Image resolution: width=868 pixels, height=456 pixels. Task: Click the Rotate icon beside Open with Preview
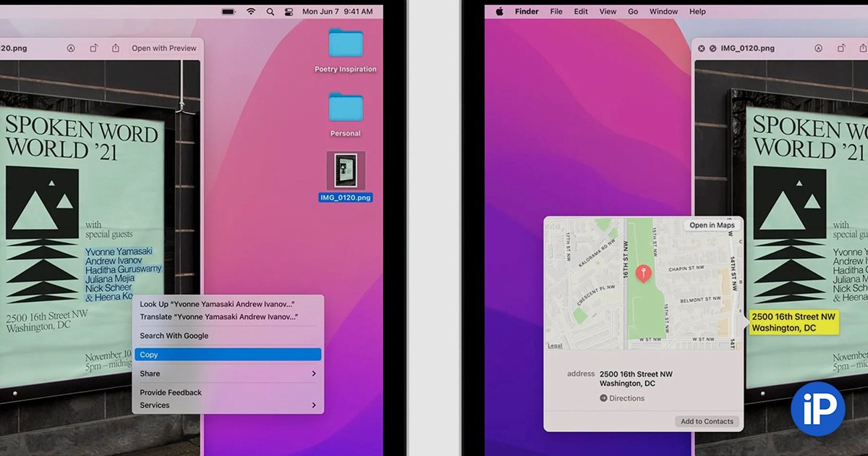(93, 48)
